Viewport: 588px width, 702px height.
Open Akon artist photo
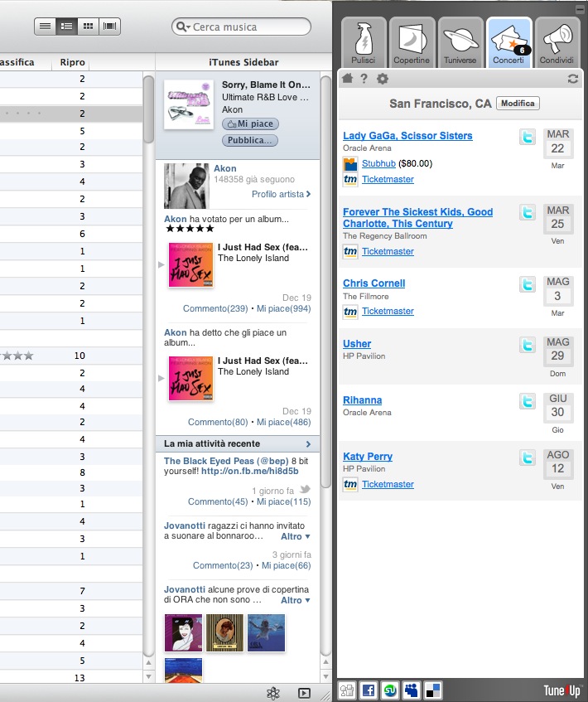tap(186, 186)
